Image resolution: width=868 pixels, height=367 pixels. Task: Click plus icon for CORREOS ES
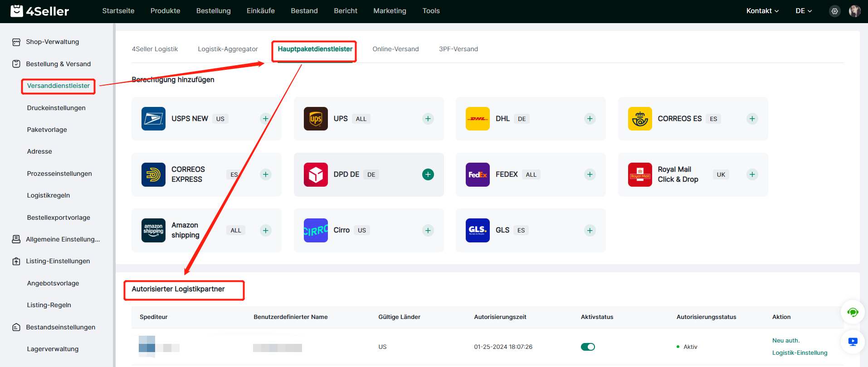point(752,119)
